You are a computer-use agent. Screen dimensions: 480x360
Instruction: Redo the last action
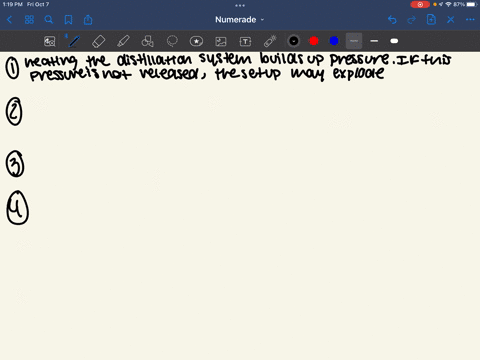412,20
